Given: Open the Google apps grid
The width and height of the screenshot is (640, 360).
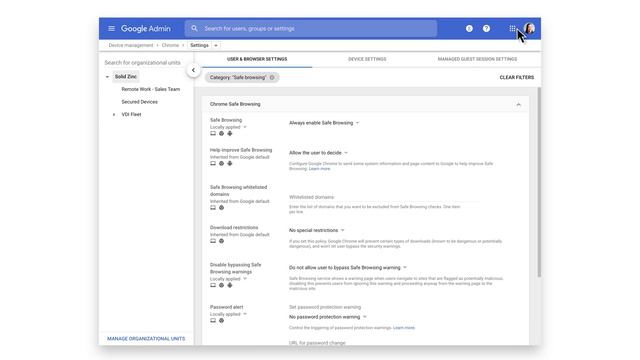Looking at the screenshot, I should 512,29.
